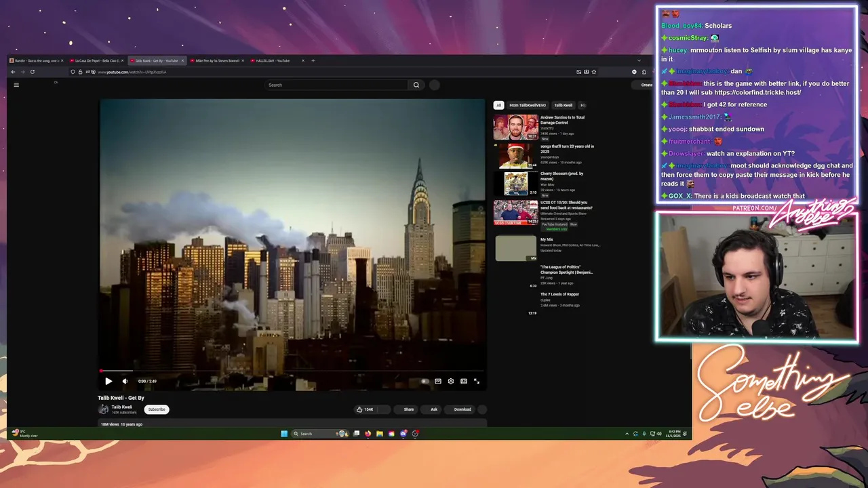Screen dimensions: 868x488
Task: Turn on closed captions in player
Action: (438, 381)
